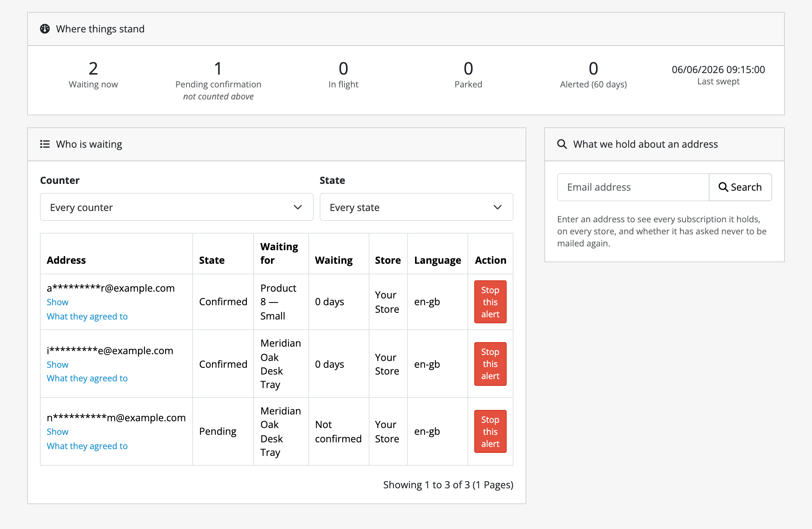
Task: Stop the alert for the Pending row
Action: (490, 431)
